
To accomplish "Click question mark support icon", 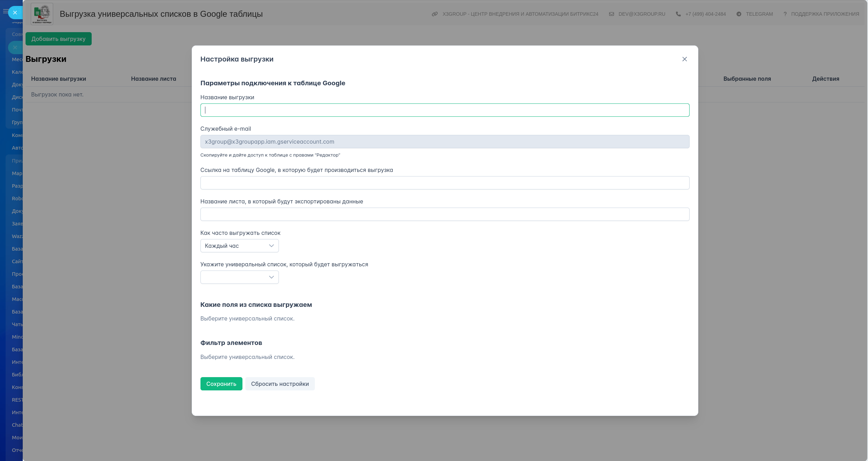I will [x=785, y=14].
